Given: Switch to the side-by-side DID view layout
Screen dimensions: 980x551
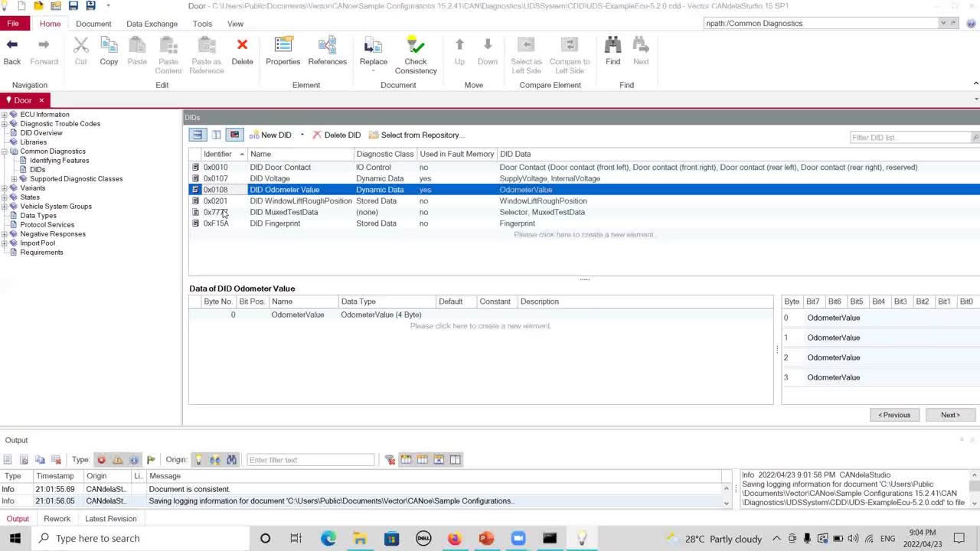Looking at the screenshot, I should pos(217,135).
